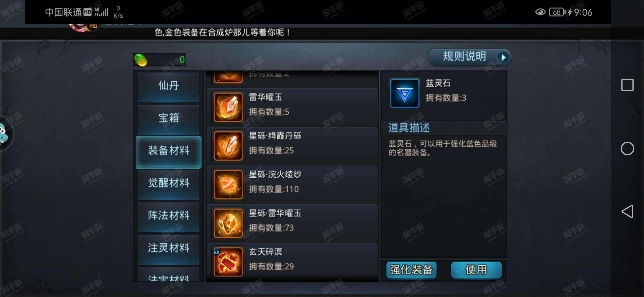Select the 星砾·雷华曜玉 item icon

click(x=228, y=223)
